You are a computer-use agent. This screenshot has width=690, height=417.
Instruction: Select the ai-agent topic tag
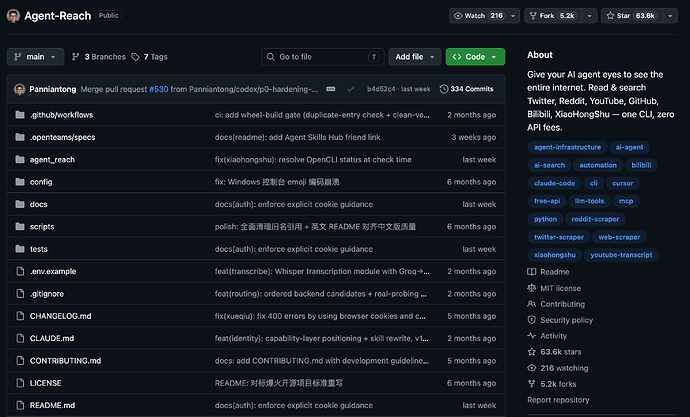[629, 147]
